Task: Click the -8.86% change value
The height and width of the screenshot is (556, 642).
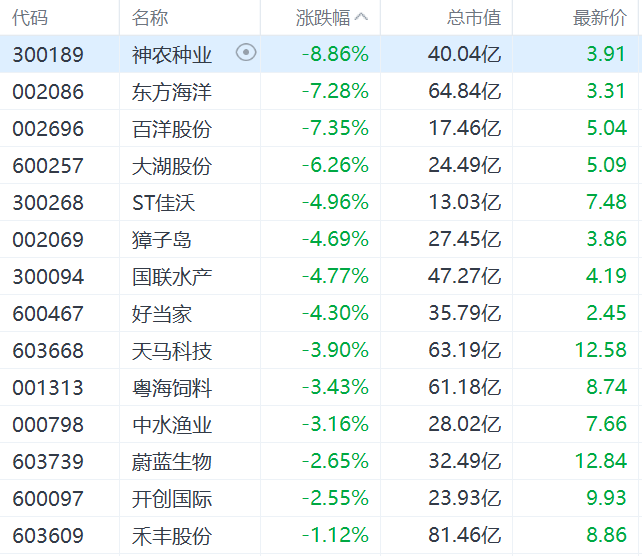Action: coord(335,54)
